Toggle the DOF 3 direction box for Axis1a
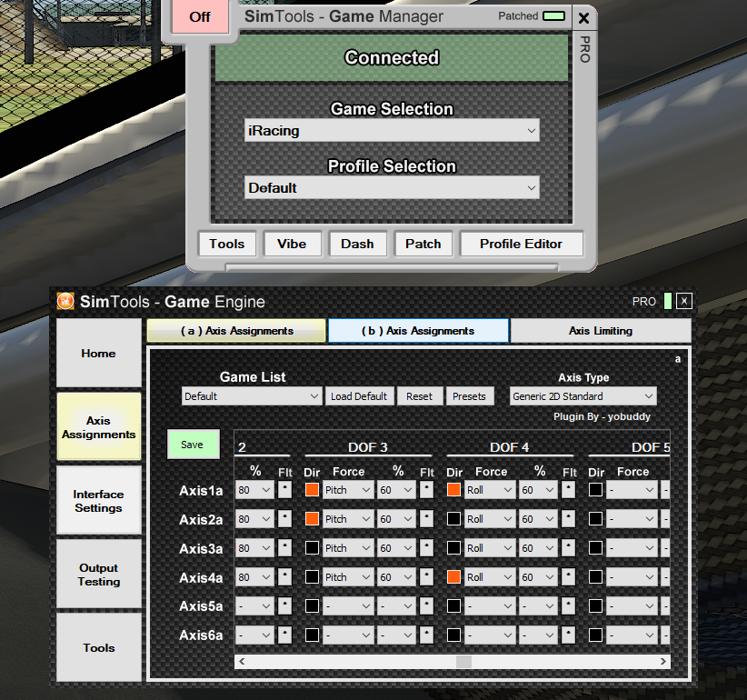 (x=312, y=490)
